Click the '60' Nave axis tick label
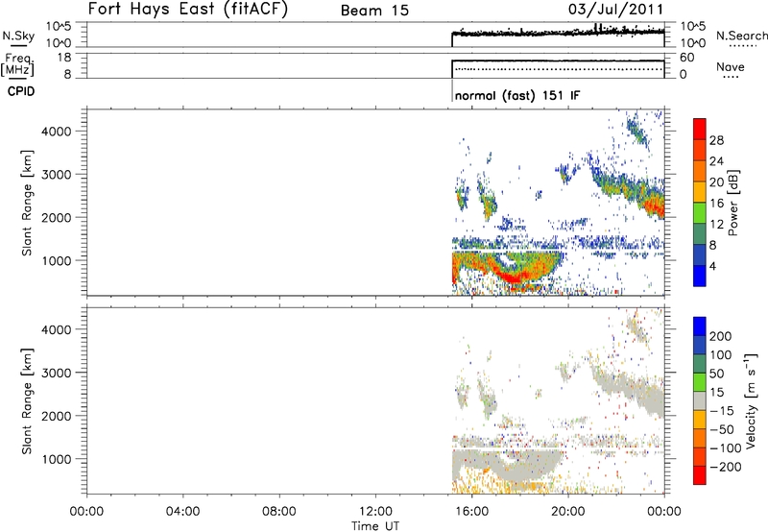 pyautogui.click(x=686, y=58)
